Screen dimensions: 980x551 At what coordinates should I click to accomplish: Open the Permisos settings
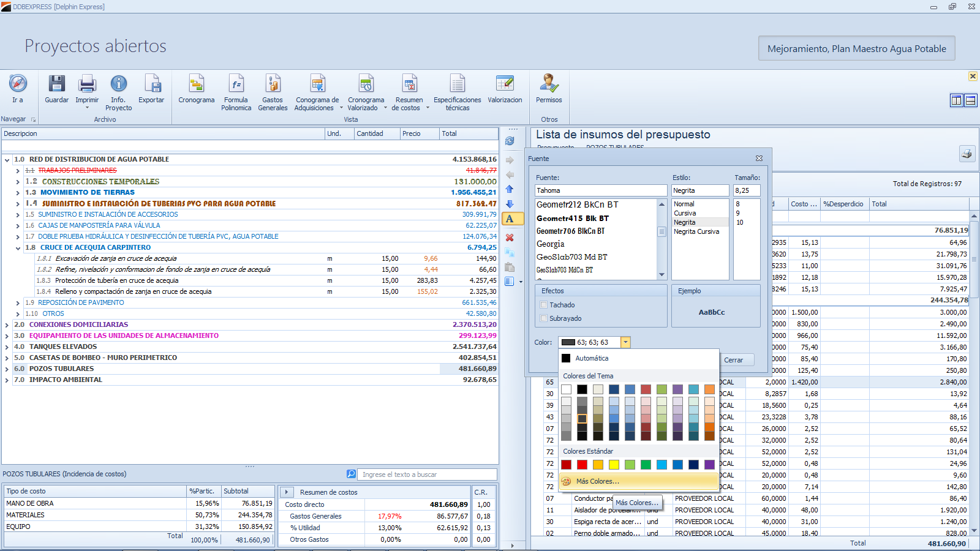click(x=548, y=84)
